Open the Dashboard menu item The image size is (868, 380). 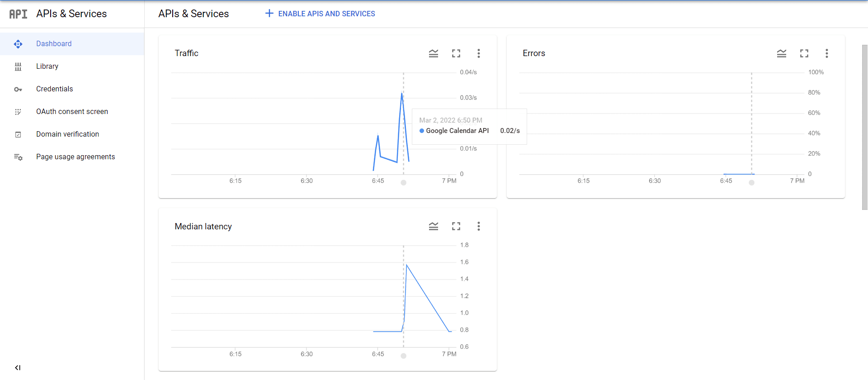(54, 44)
